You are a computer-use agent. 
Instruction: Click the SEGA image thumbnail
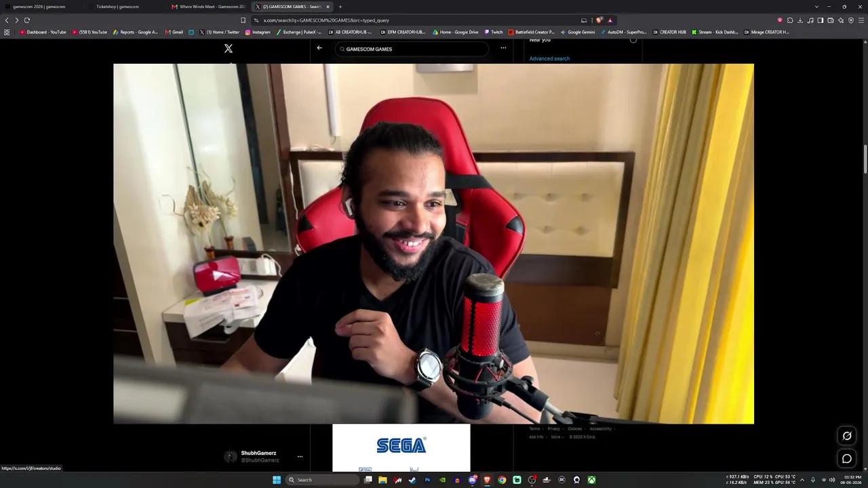pos(401,448)
